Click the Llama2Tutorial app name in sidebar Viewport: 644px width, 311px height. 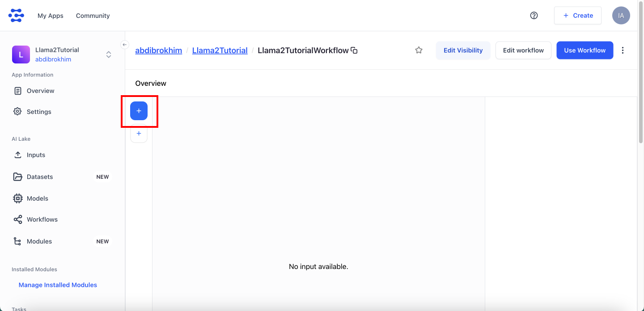[x=57, y=50]
